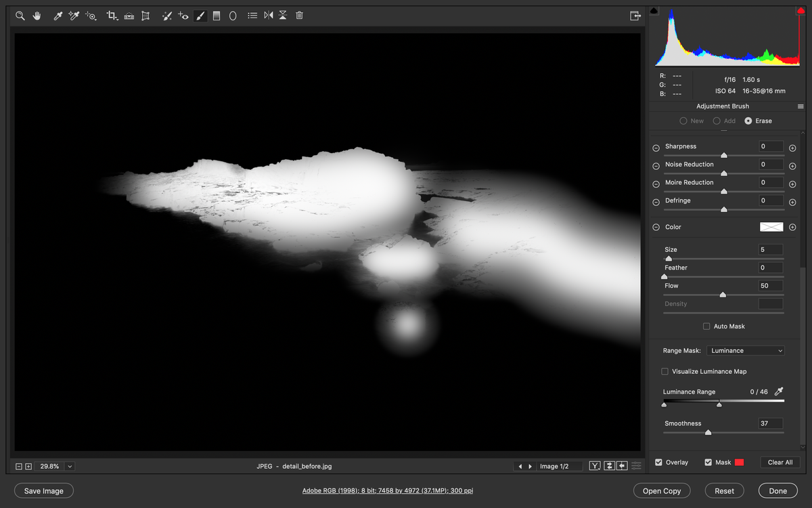The width and height of the screenshot is (812, 508).
Task: Collapse the Color adjustment section
Action: 655,227
